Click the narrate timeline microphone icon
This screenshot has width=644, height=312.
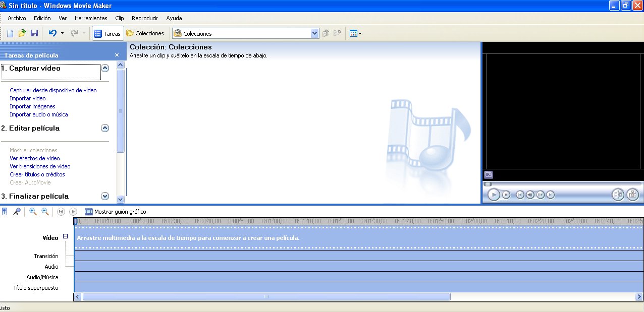pyautogui.click(x=17, y=212)
